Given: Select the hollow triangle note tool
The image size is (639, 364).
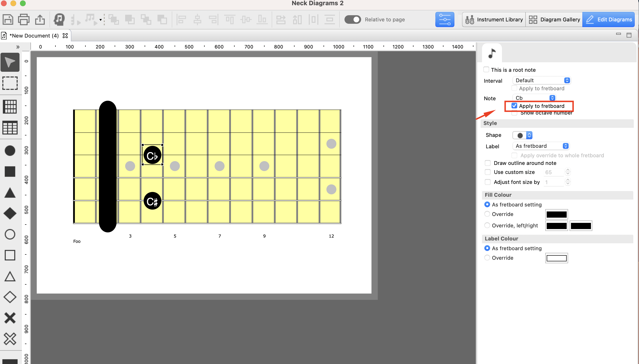Looking at the screenshot, I should coord(10,277).
